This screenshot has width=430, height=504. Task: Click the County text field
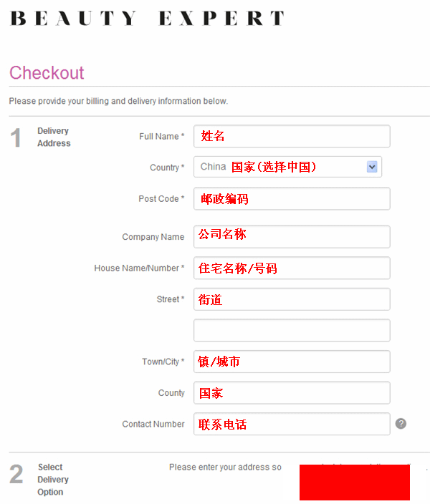click(292, 393)
